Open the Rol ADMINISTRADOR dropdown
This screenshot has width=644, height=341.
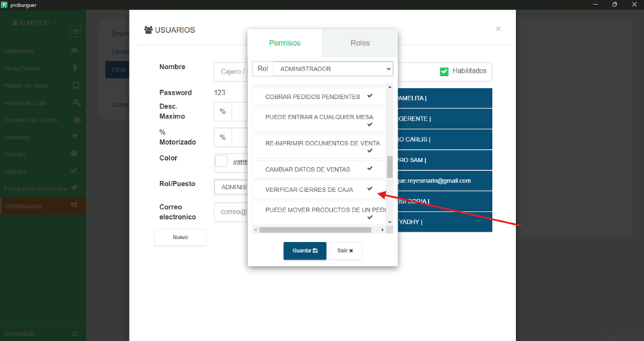[x=333, y=68]
